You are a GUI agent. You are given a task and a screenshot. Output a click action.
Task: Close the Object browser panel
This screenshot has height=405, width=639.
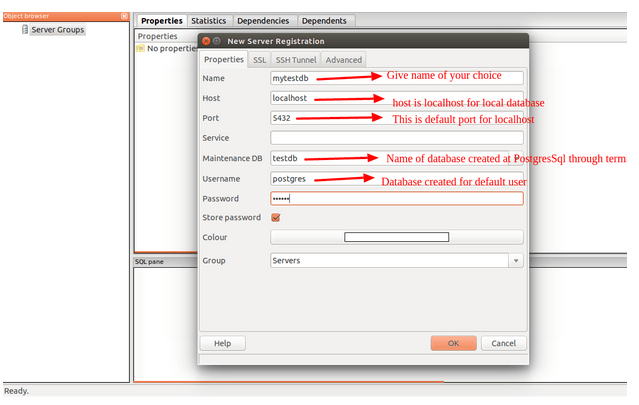124,16
